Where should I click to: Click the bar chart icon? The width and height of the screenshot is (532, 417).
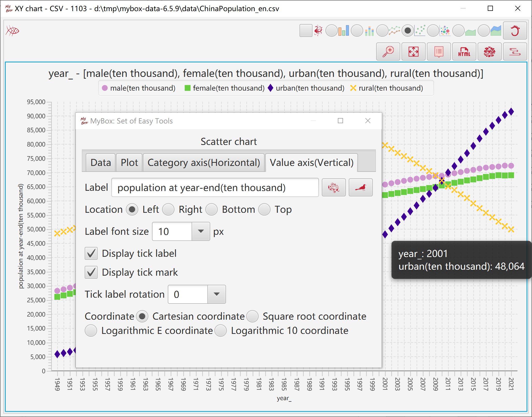pyautogui.click(x=344, y=31)
